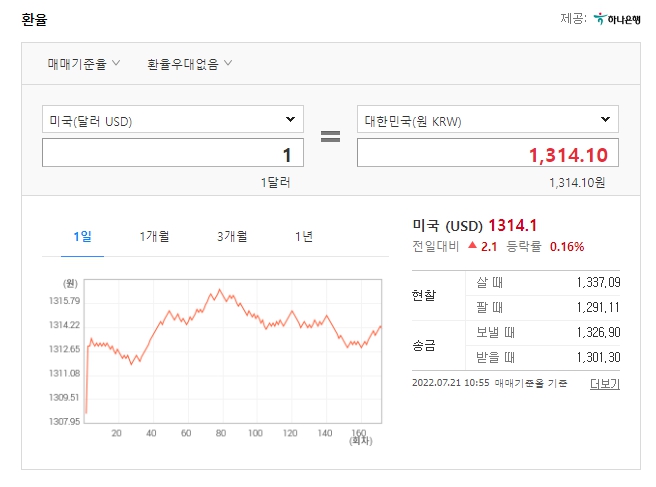The width and height of the screenshot is (656, 487).
Task: Click the 1,314.10원 label below result
Action: [577, 183]
